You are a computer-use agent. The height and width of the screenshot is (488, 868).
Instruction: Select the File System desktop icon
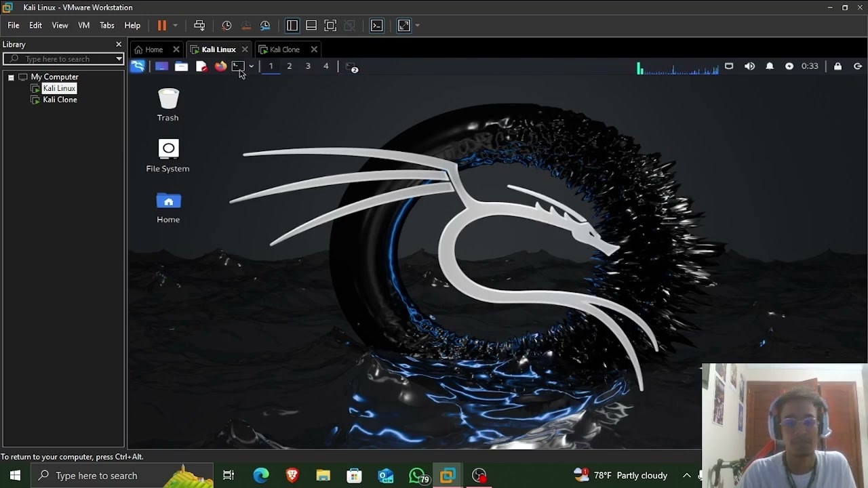coord(168,156)
